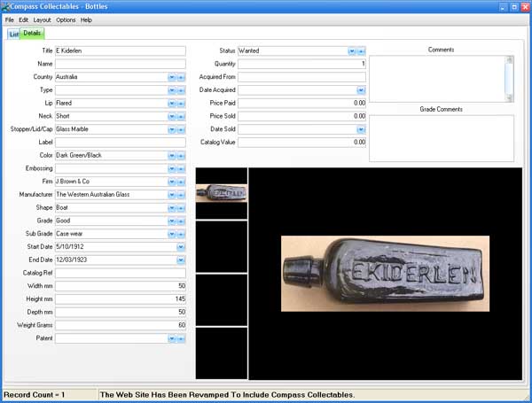
Task: Click the empty Name field
Action: click(121, 64)
